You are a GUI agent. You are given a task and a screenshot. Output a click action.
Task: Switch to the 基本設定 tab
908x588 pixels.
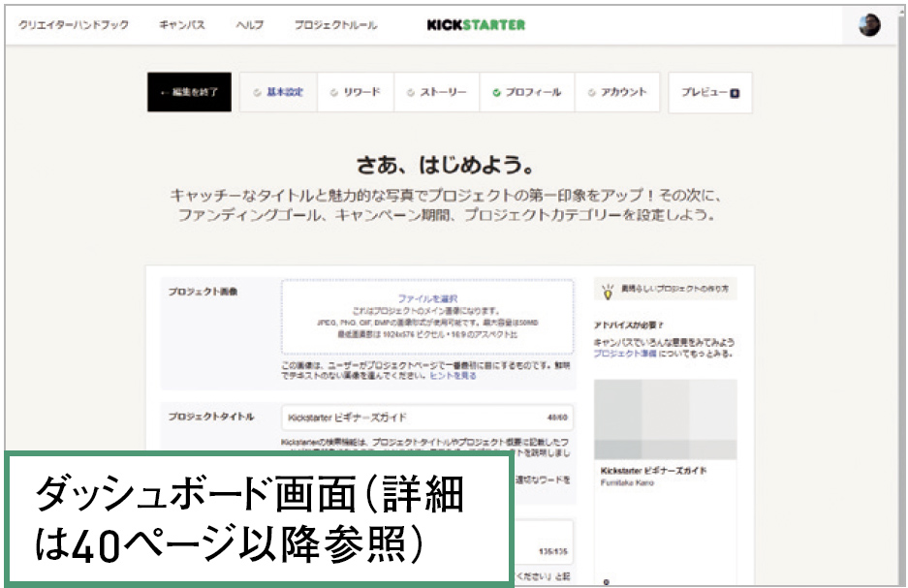coord(278,92)
